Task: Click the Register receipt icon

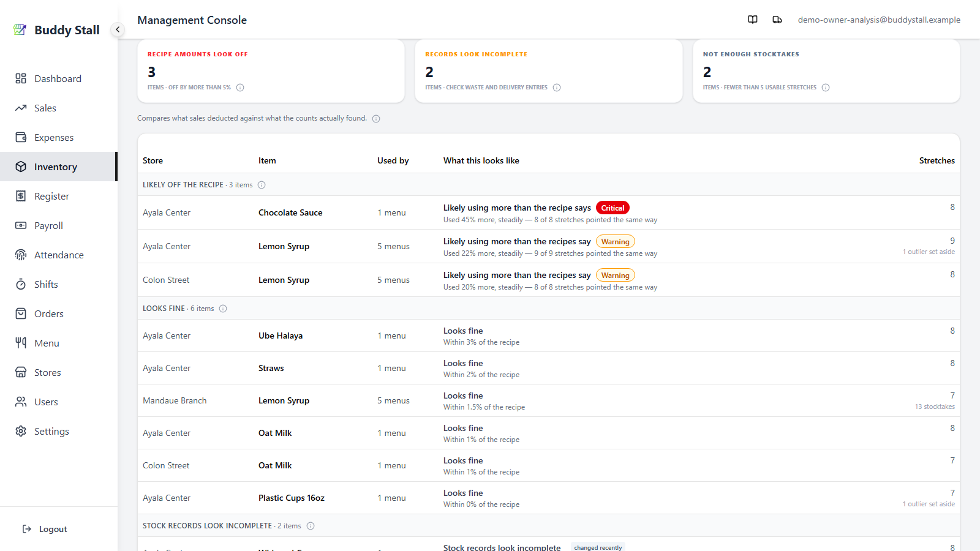Action: [21, 196]
